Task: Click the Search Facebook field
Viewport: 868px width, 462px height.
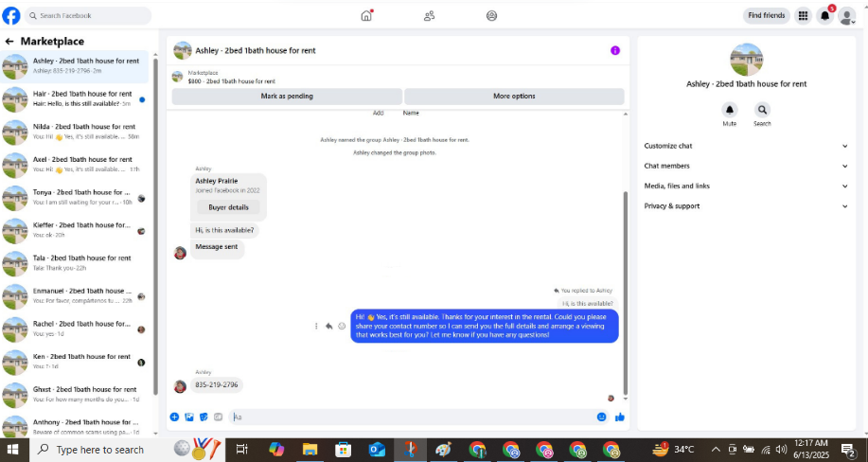Action: [x=88, y=15]
